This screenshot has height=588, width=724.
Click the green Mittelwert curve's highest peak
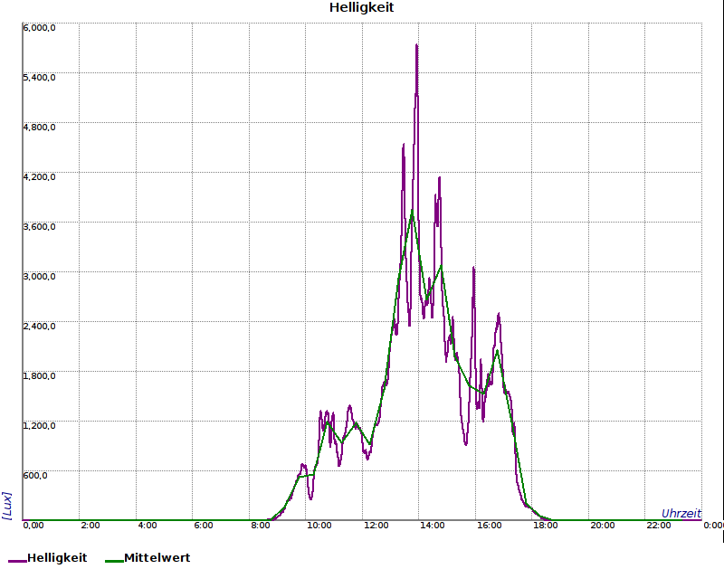(x=412, y=211)
